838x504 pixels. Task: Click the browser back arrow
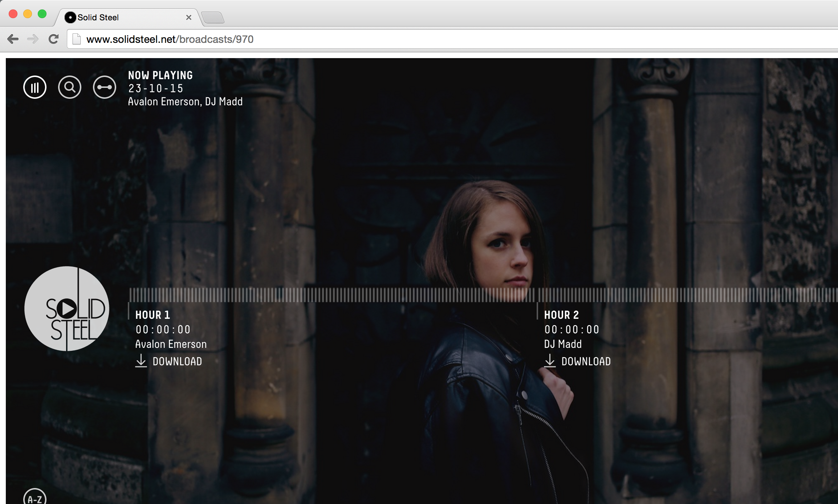coord(13,39)
